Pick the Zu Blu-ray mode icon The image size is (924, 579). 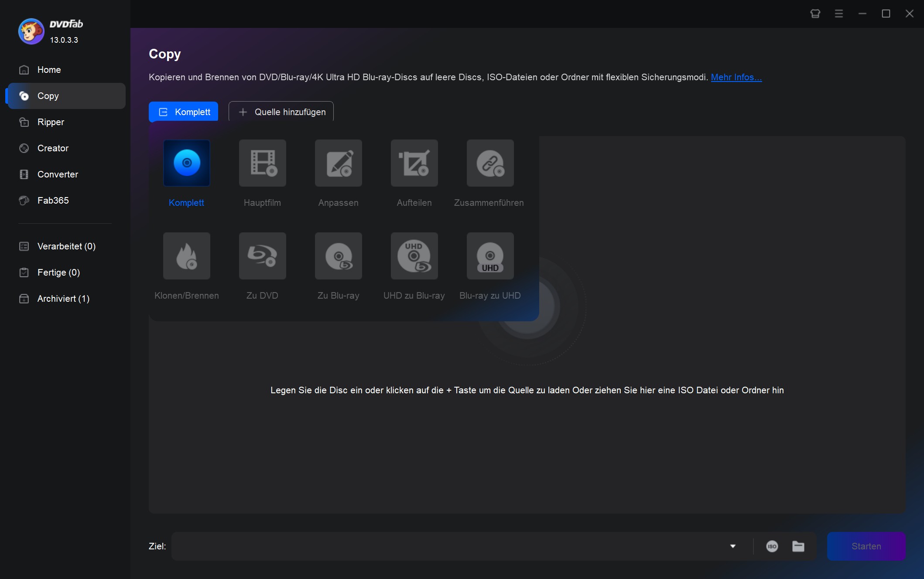pos(339,256)
